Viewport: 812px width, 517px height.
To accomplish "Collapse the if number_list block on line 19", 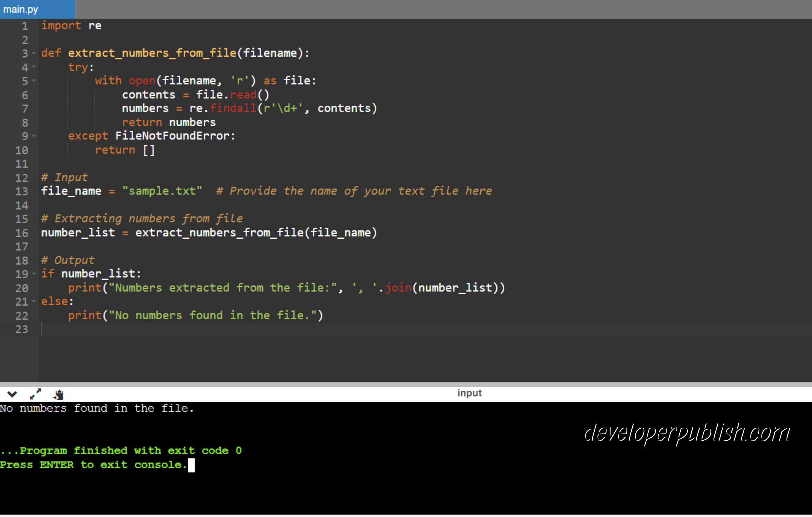I will [x=34, y=274].
